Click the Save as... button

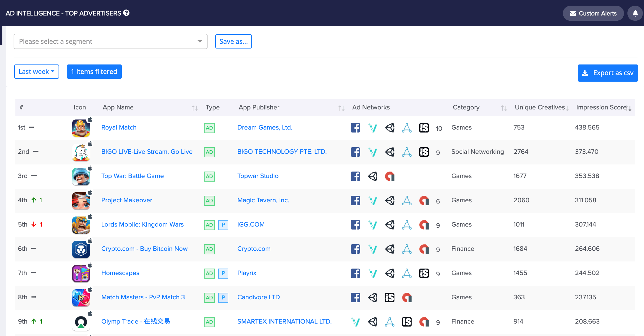pyautogui.click(x=234, y=41)
